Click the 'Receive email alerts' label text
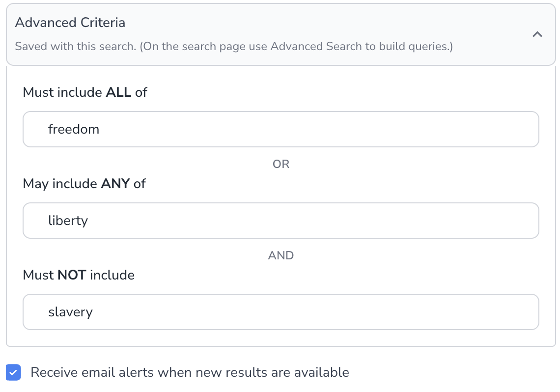Viewport: 560px width, 392px height. pyautogui.click(x=190, y=372)
